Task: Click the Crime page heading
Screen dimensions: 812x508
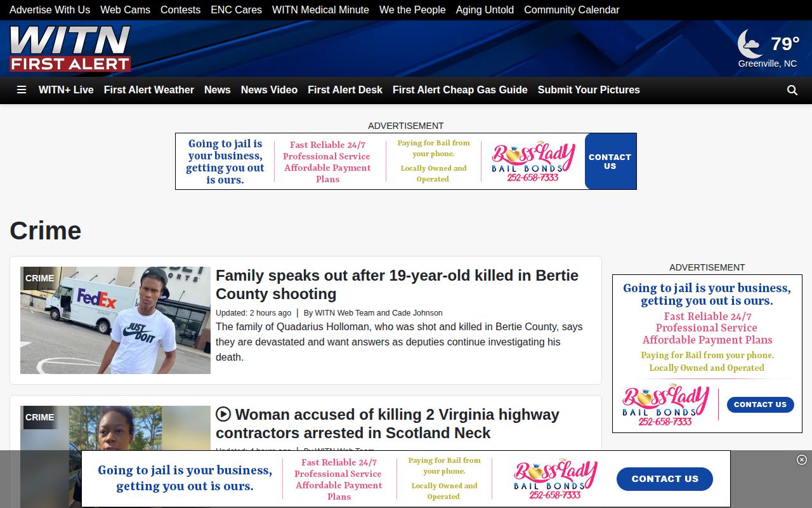Action: [x=46, y=231]
